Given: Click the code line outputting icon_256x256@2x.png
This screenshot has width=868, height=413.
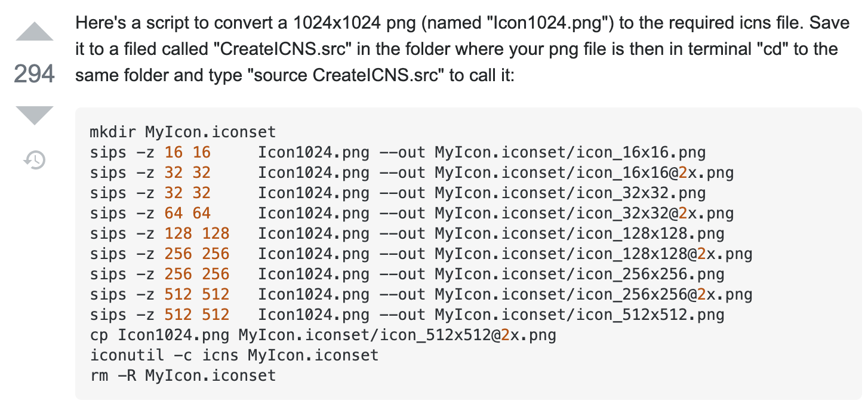Looking at the screenshot, I should tap(421, 295).
